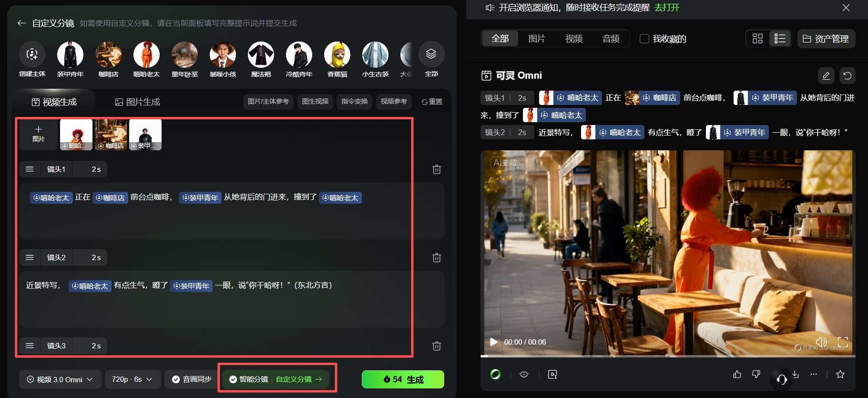Select the 冷酷青年 subject avatar
Image resolution: width=868 pixels, height=398 pixels.
point(299,54)
